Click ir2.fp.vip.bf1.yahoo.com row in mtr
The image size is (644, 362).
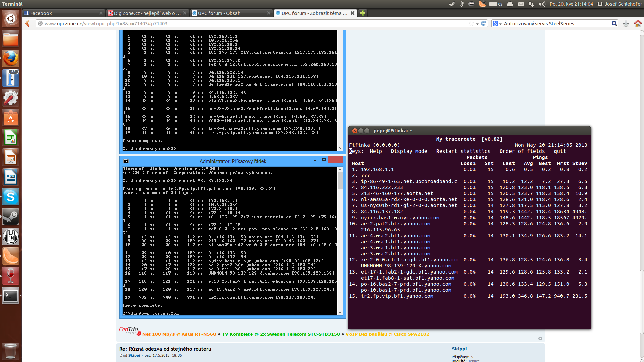tap(468, 296)
